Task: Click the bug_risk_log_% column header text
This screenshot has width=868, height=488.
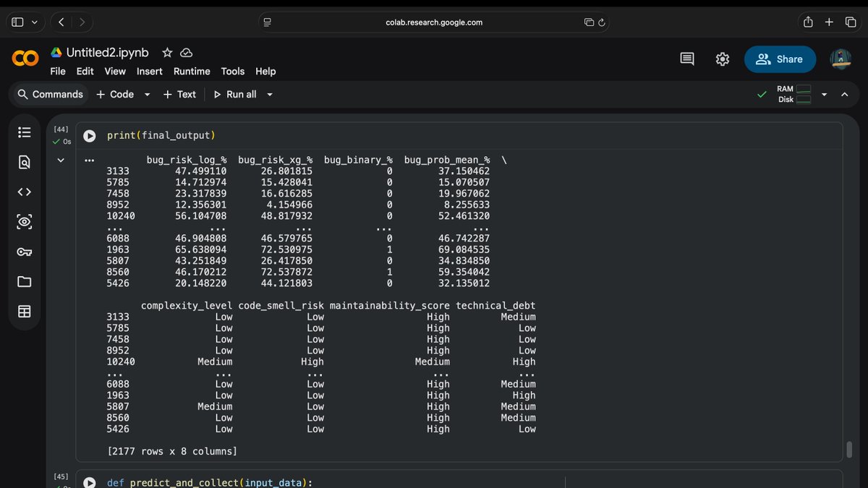Action: pos(187,160)
